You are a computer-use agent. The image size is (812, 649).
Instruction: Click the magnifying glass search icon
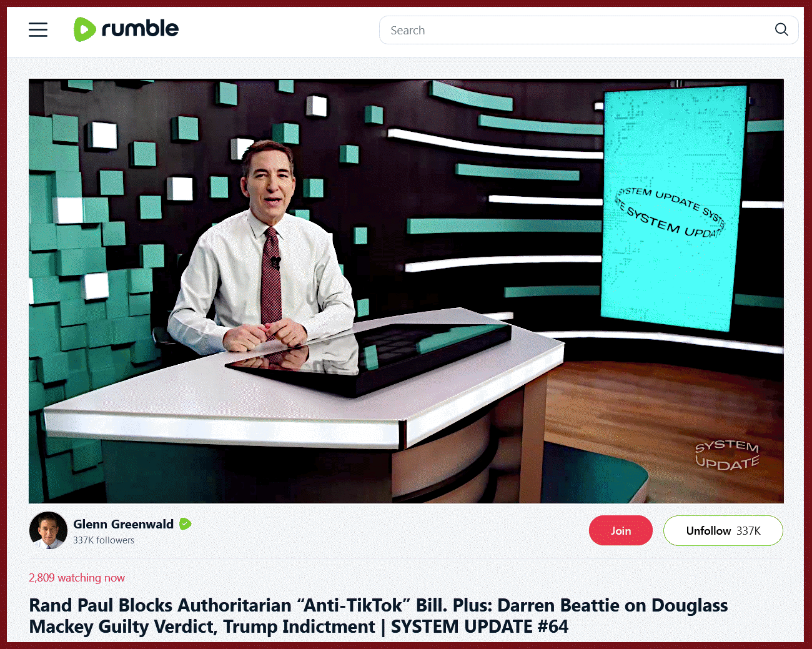click(x=781, y=29)
